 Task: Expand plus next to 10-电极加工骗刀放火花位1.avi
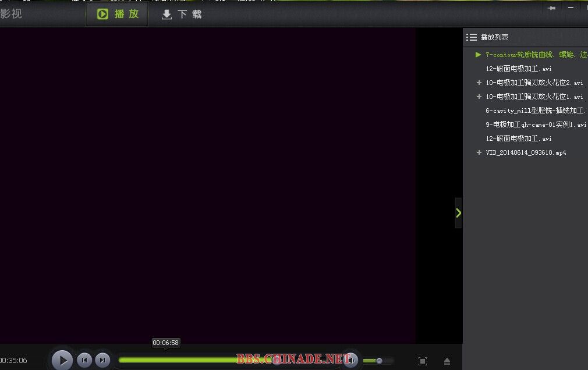pyautogui.click(x=479, y=97)
